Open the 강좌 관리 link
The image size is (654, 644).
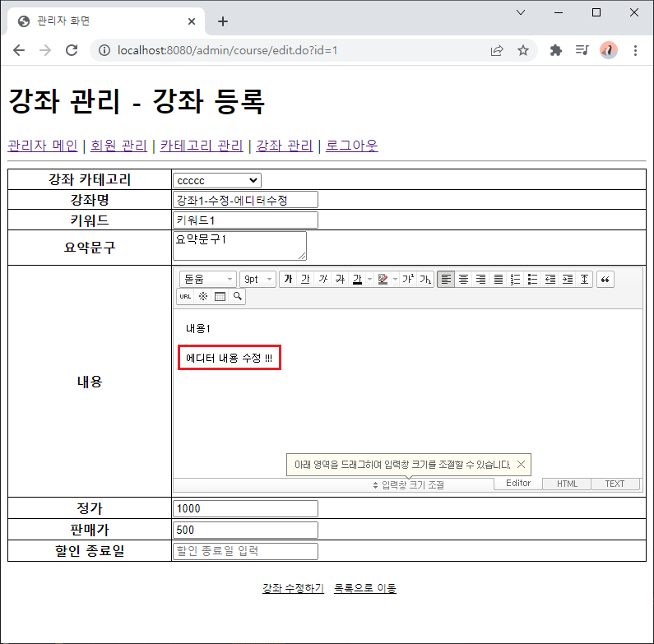click(x=285, y=146)
